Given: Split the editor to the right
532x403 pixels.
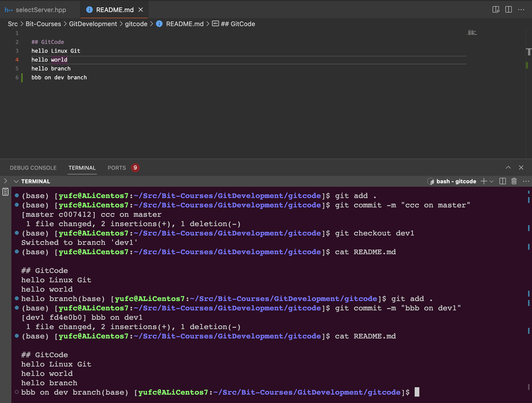Looking at the screenshot, I should [508, 10].
